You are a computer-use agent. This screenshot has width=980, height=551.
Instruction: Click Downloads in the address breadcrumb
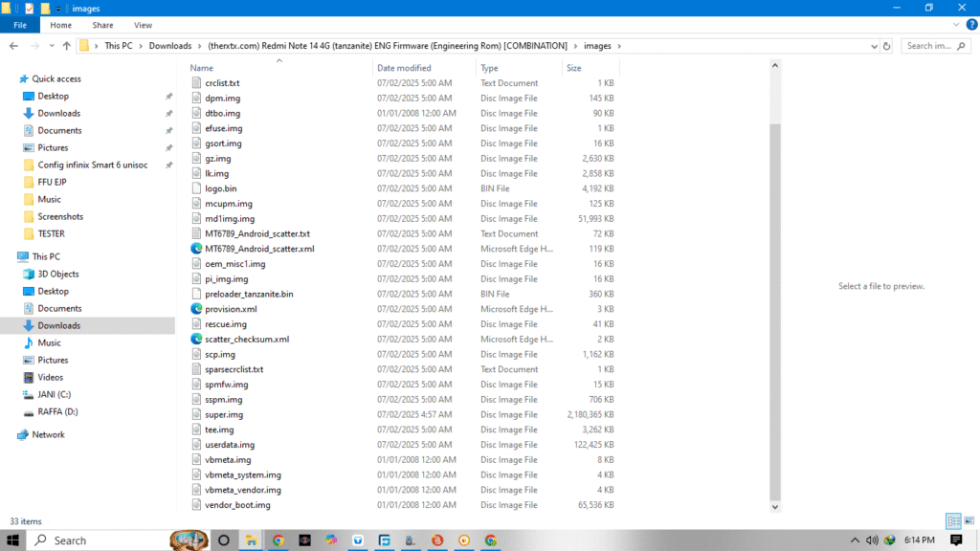(x=169, y=46)
